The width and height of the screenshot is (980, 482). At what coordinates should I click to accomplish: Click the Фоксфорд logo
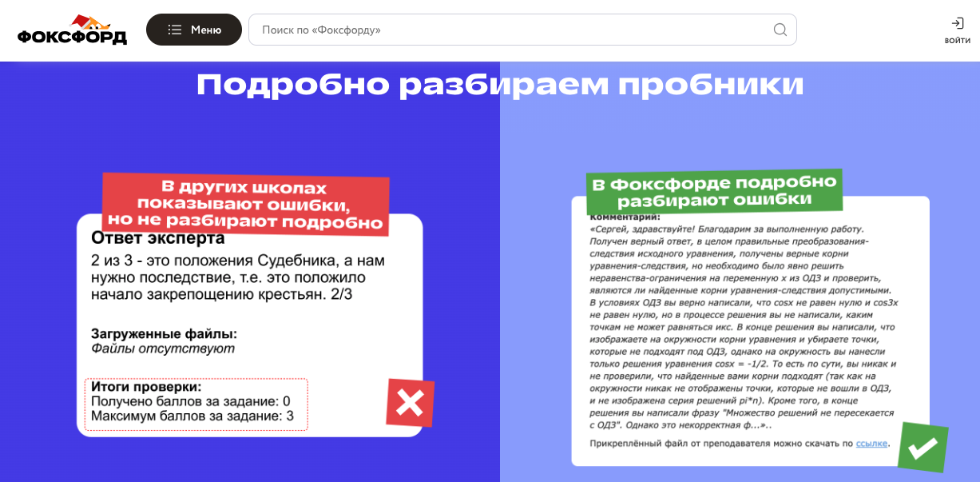point(72,30)
